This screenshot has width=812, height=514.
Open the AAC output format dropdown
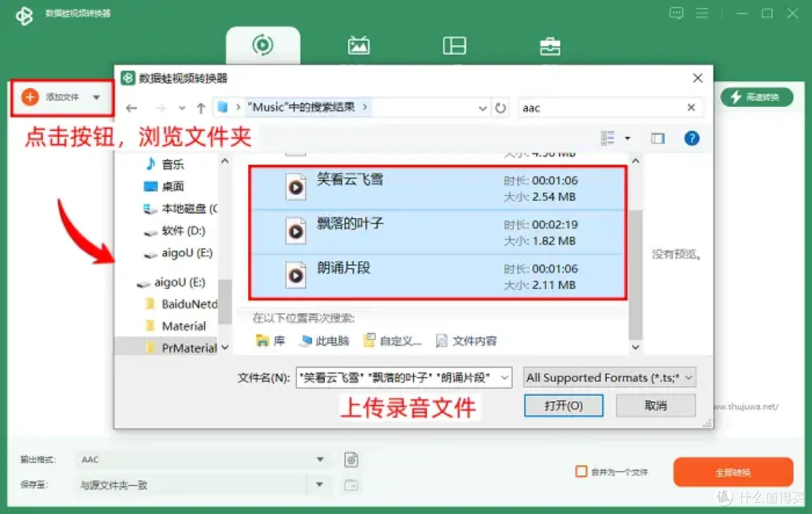203,460
